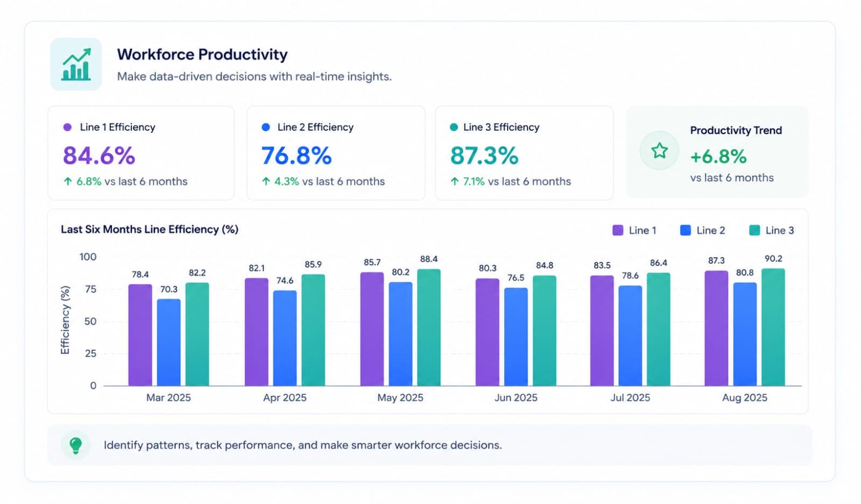Click the Jun 2025 Line 1 bar labeled 80.3
This screenshot has height=504, width=861.
[x=488, y=332]
